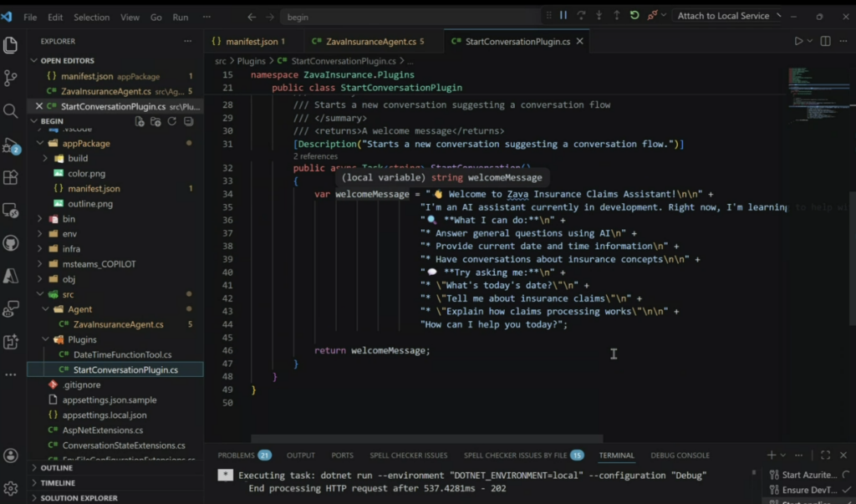Open the DEBUG CONSOLE panel tab

coord(680,456)
